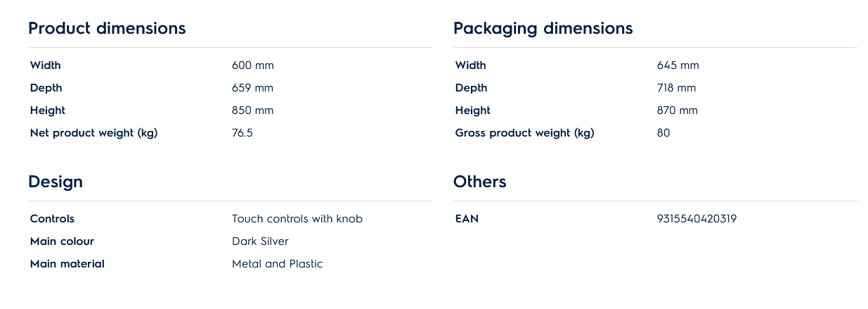Click the Gross product weight (kg) label
Viewport: 868px width, 309px height.
(x=524, y=133)
